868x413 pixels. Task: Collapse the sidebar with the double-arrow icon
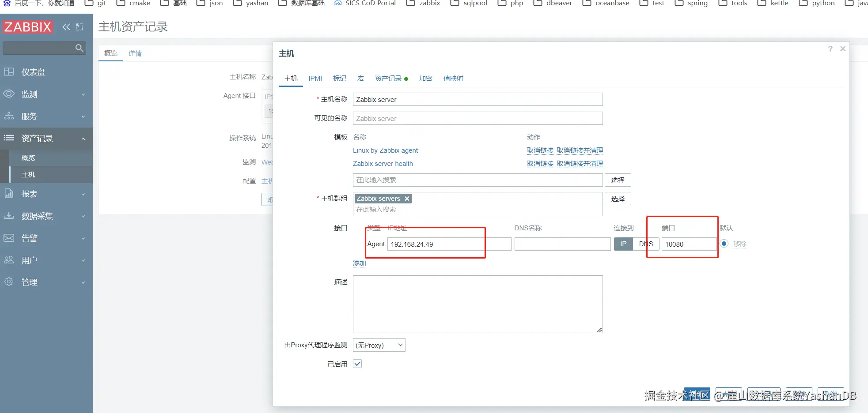(66, 27)
